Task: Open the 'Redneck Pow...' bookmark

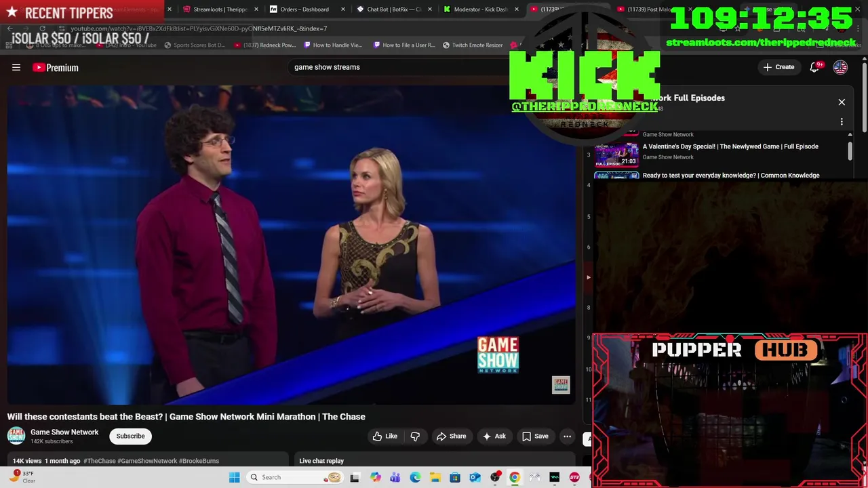Action: coord(265,45)
